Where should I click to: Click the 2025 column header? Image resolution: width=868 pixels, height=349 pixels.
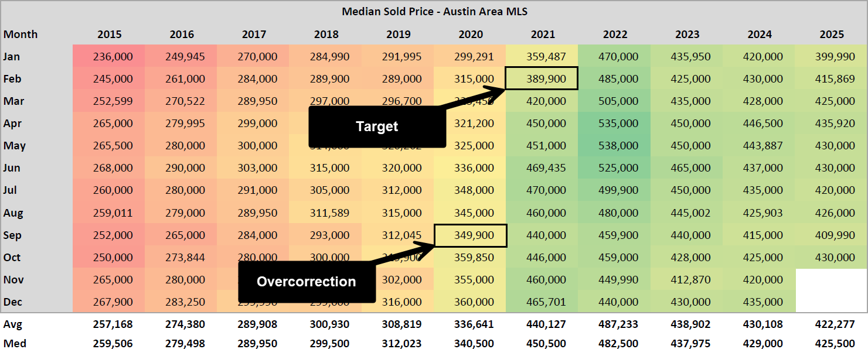coord(832,35)
